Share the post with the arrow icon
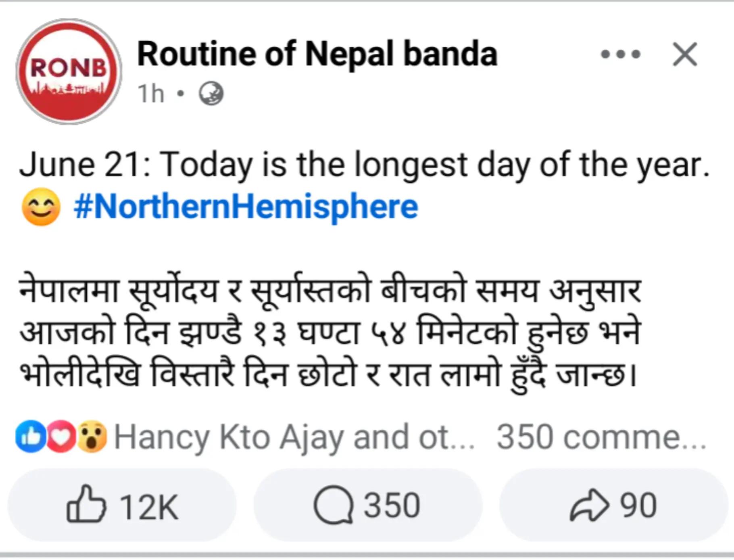734x560 pixels. click(589, 505)
